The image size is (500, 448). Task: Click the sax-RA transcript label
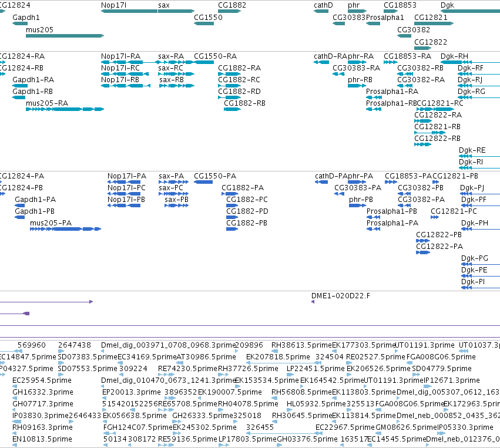[171, 56]
